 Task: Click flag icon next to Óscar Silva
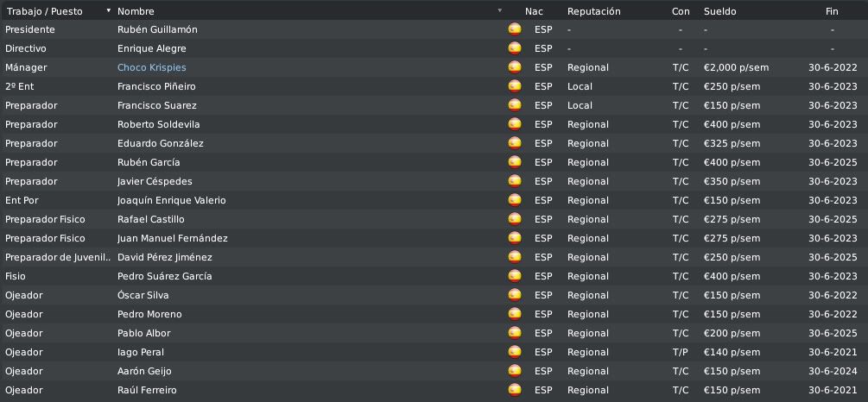point(515,295)
